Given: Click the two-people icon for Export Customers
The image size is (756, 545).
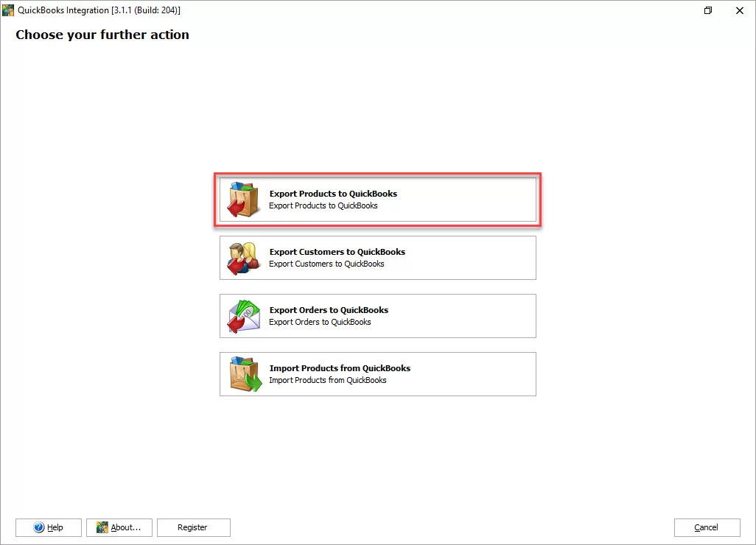Looking at the screenshot, I should point(243,258).
